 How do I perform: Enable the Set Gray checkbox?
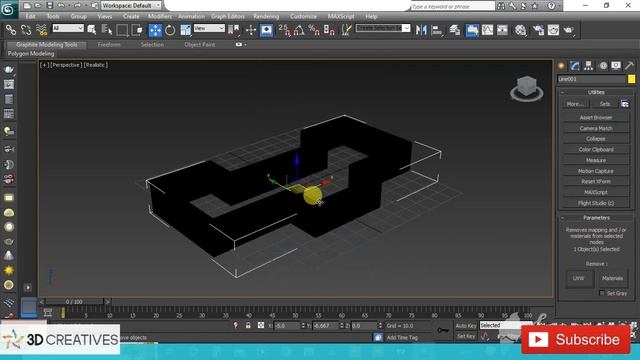602,293
